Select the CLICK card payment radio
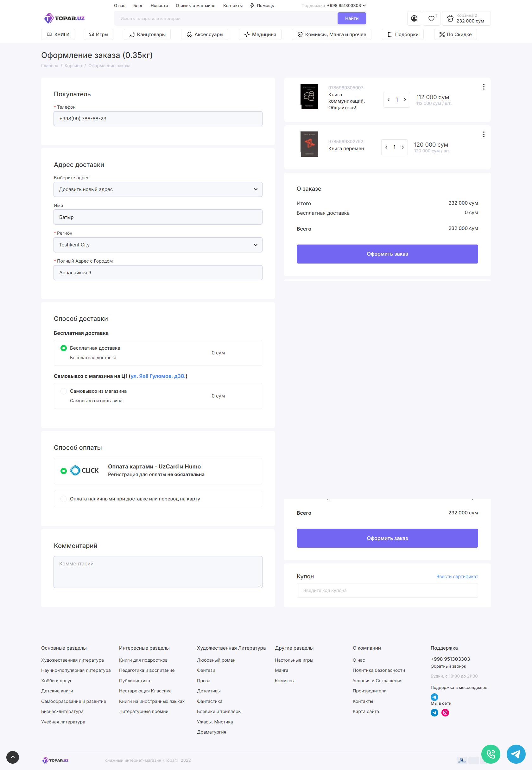 coord(64,471)
